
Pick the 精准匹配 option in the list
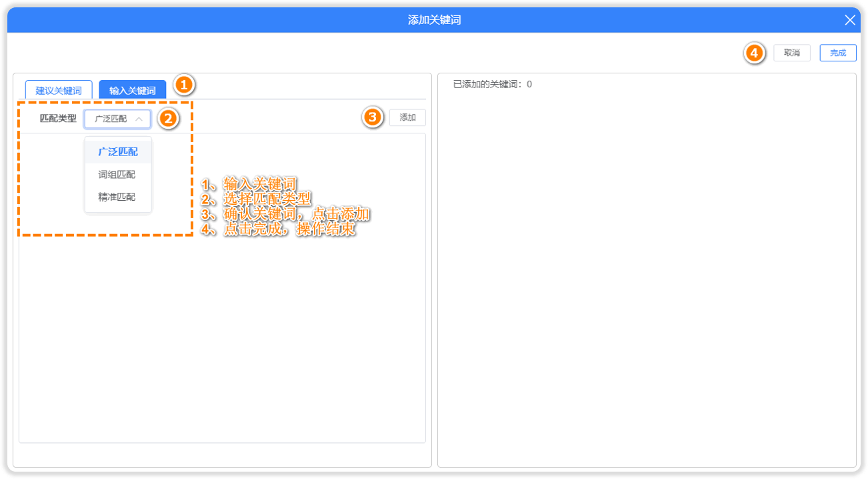(x=117, y=197)
